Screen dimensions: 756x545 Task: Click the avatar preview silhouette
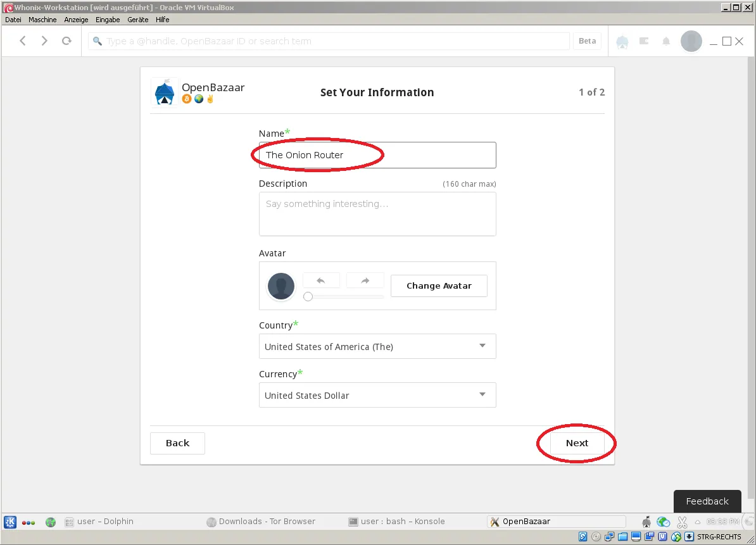click(281, 286)
